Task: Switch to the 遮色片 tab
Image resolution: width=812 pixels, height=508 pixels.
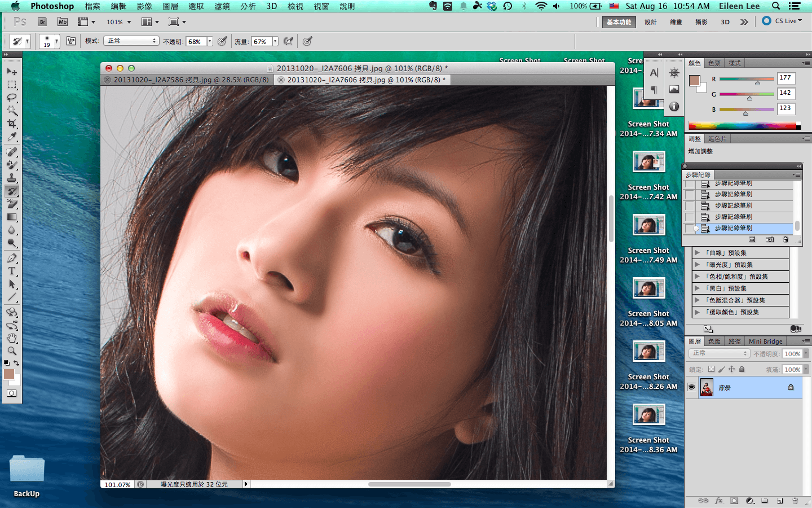Action: point(717,139)
